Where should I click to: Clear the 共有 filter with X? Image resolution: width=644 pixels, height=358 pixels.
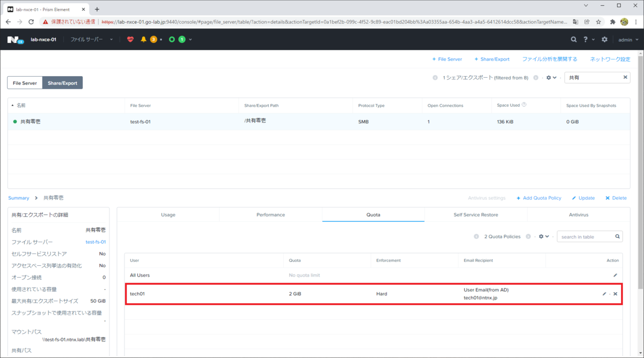pyautogui.click(x=625, y=77)
